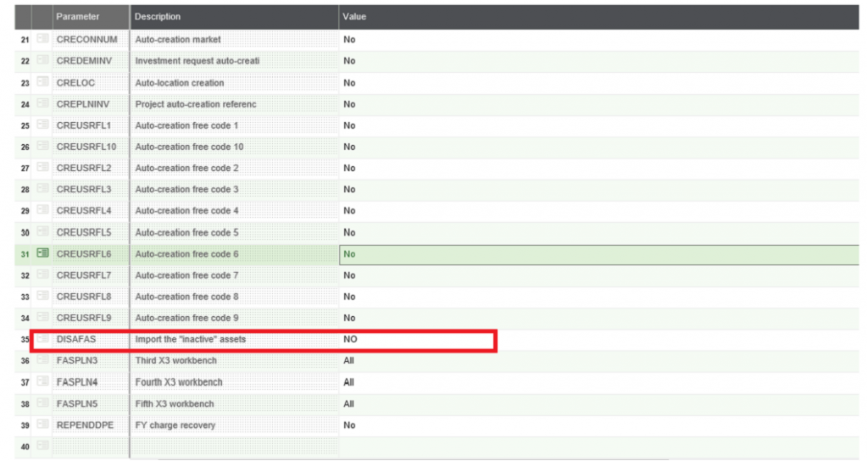Select row number 21

pos(25,40)
